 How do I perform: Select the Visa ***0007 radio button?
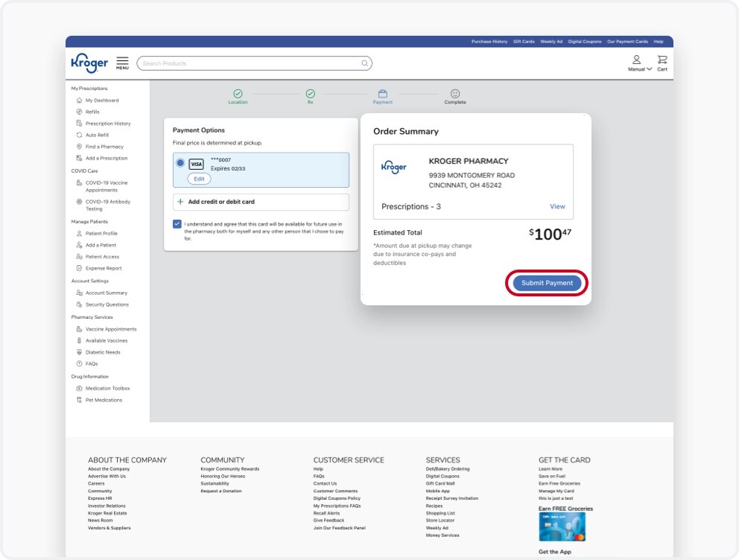[180, 163]
